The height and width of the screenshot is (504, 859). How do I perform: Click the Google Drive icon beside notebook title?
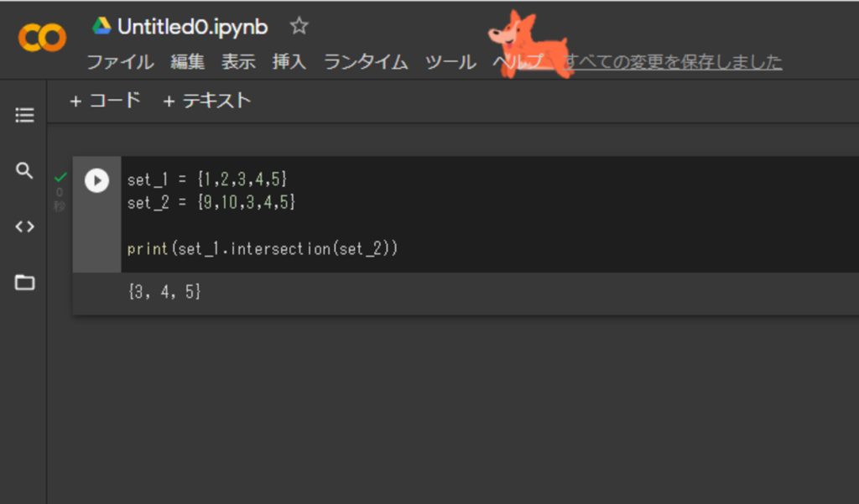coord(102,26)
